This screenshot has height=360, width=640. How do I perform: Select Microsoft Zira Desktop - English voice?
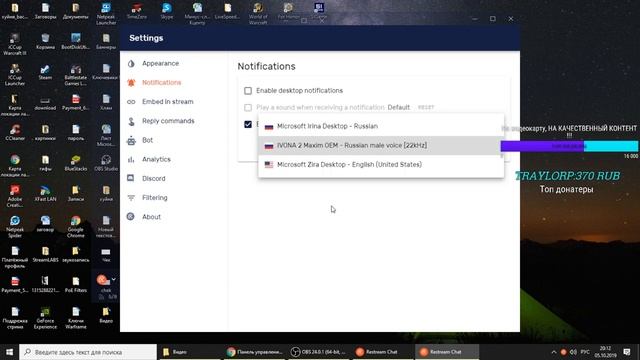(381, 164)
